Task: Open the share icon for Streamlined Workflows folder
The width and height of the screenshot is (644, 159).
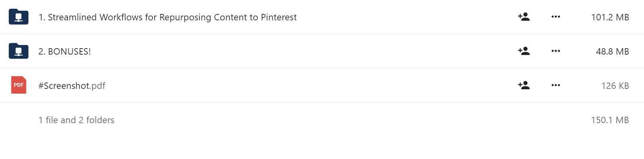Action: (x=524, y=17)
